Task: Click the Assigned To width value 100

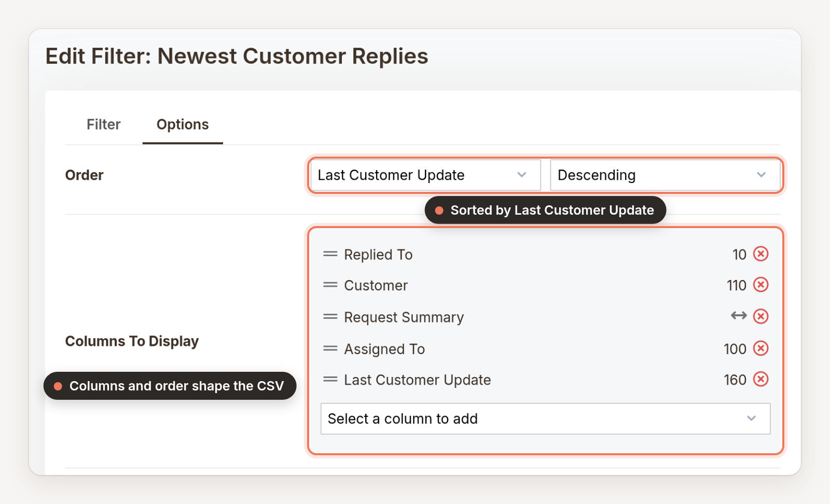Action: (x=735, y=349)
